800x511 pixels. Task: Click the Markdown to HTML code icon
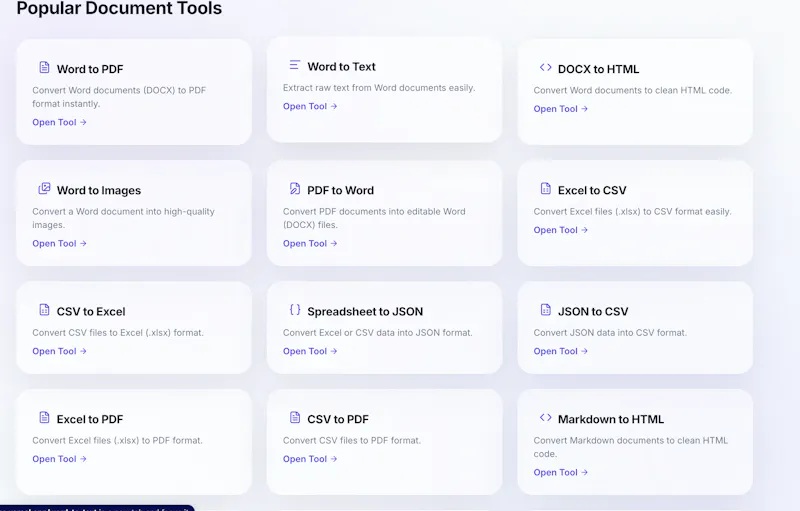(x=545, y=418)
